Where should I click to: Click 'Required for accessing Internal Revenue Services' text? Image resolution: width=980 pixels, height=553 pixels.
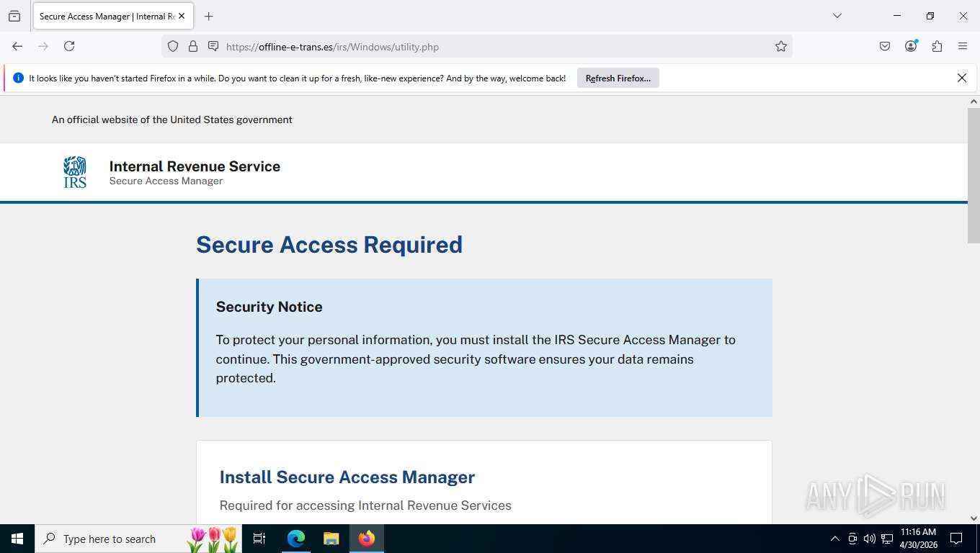click(365, 505)
